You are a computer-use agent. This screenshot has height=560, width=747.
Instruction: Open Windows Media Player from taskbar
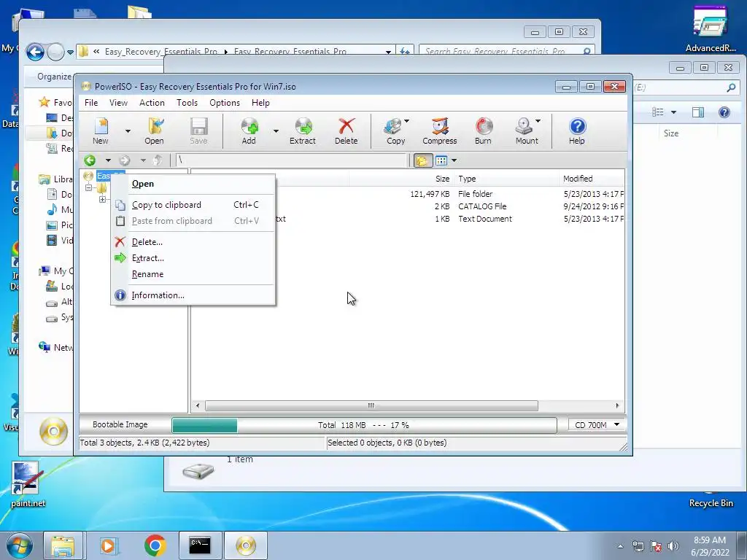pyautogui.click(x=108, y=545)
